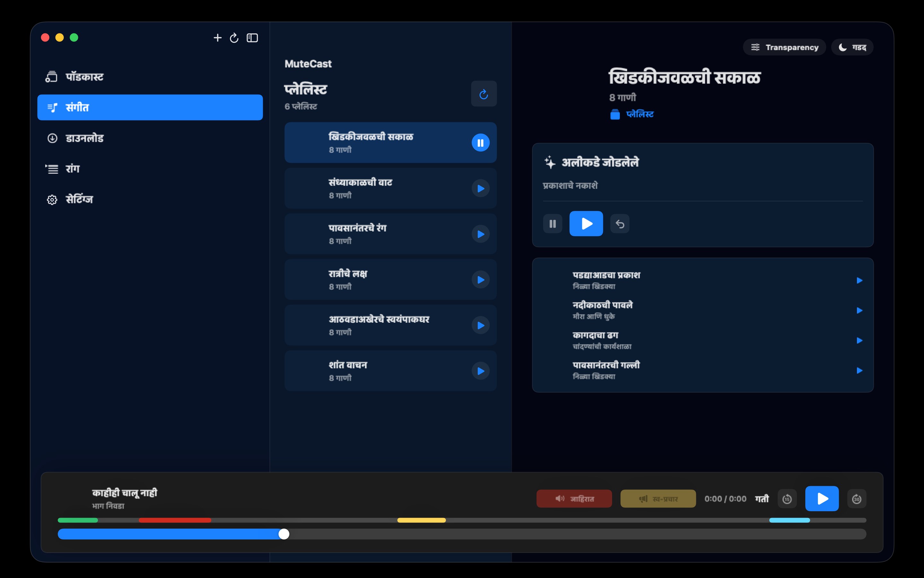
Task: Play the आठवडाअखेरचे स्वयंपाकघर playlist
Action: (x=481, y=325)
